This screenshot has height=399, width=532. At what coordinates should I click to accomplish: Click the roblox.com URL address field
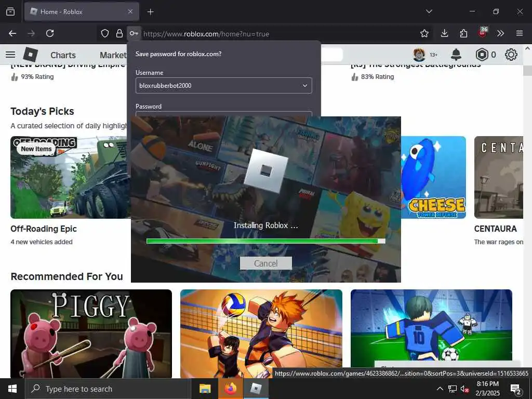point(206,34)
